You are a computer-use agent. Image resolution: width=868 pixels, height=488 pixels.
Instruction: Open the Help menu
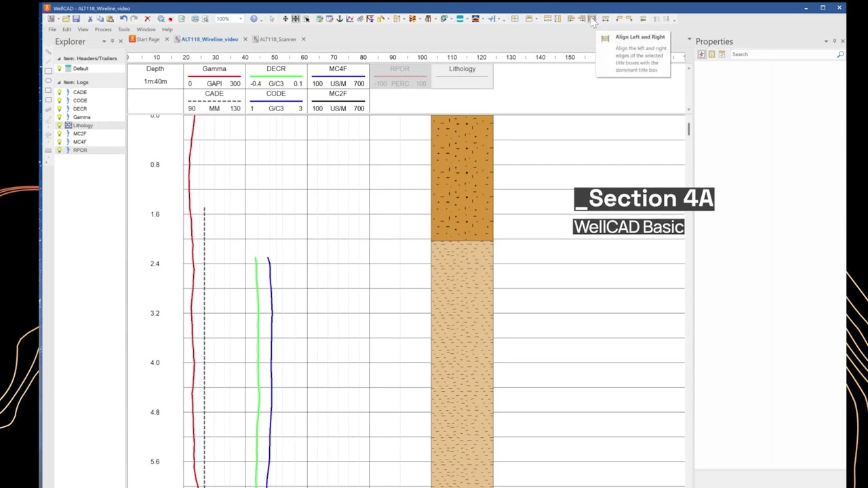[x=167, y=30]
